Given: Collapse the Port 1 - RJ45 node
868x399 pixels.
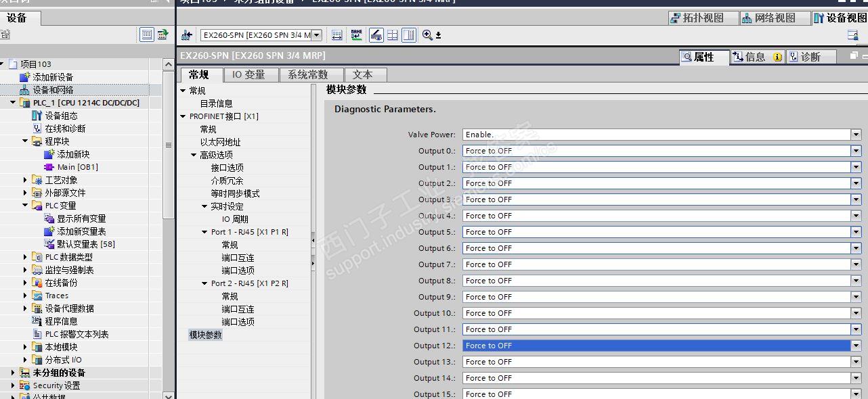Looking at the screenshot, I should tap(204, 232).
